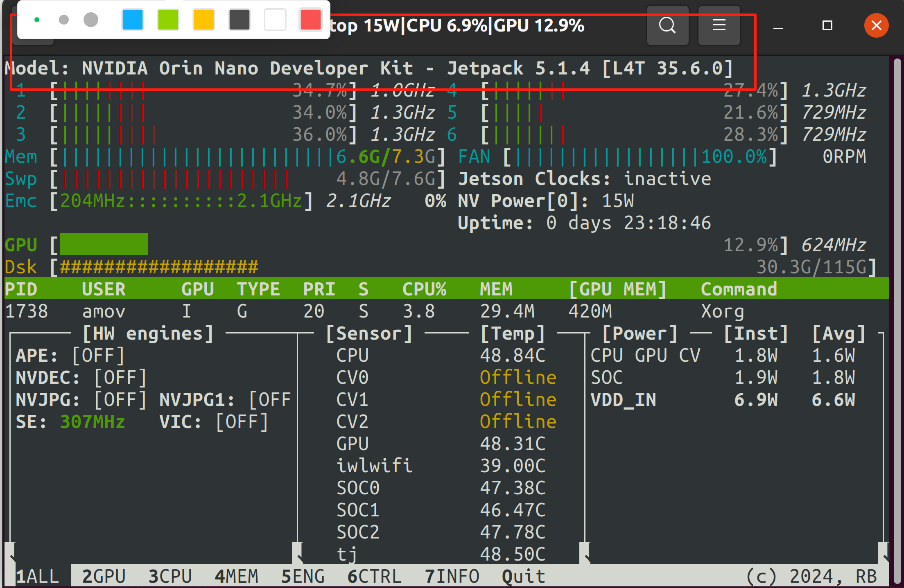
Task: Choose the red annotation color
Action: [x=311, y=20]
